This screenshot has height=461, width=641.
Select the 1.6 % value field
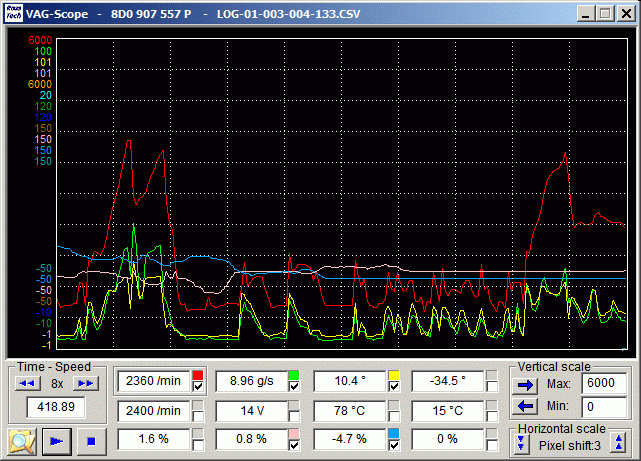point(153,439)
